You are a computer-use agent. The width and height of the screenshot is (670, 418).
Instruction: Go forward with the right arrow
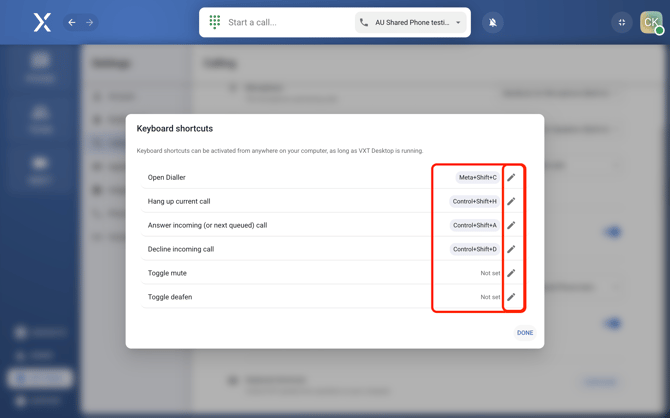point(89,22)
